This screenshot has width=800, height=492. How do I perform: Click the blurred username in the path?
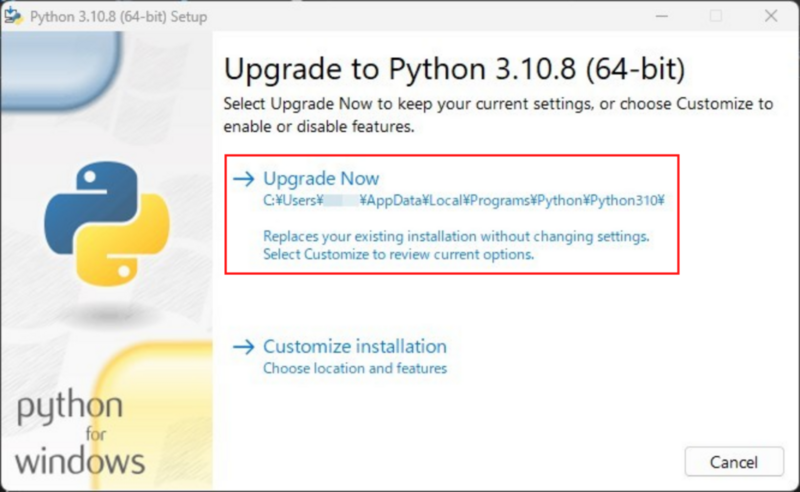coord(341,201)
